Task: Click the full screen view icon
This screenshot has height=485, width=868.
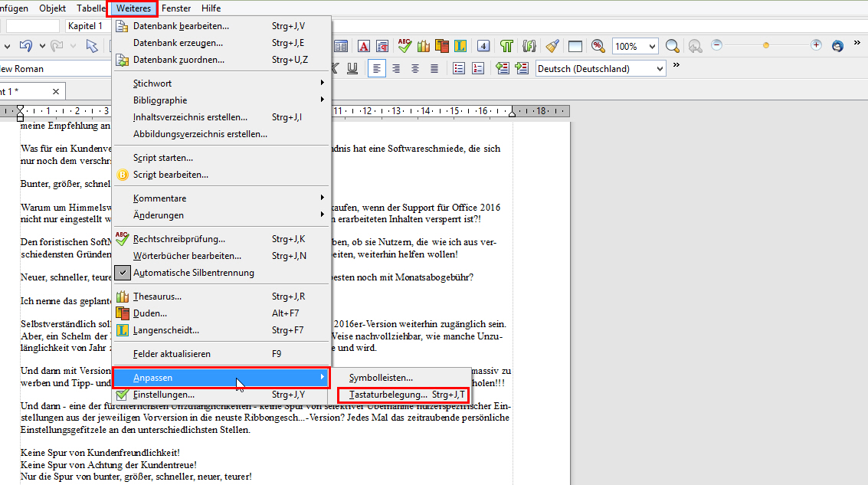Action: click(x=575, y=46)
